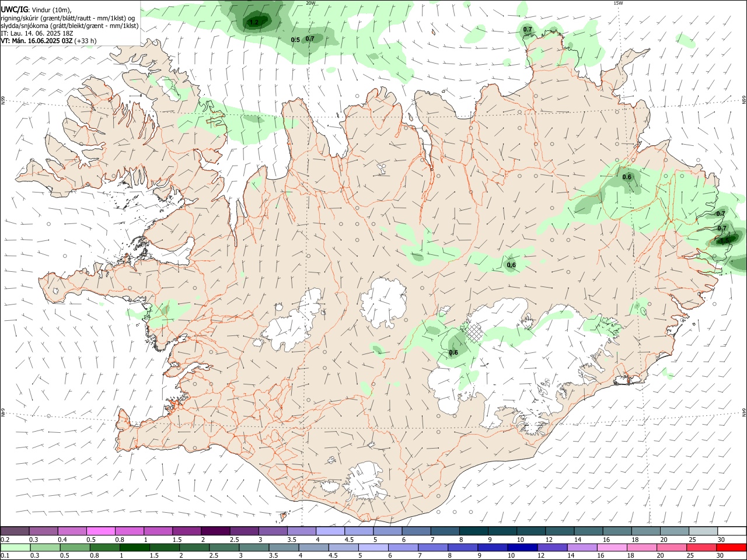Pick the deep navy rain swatch starting at 10
Viewport: 747px width, 560px height.
point(522,547)
